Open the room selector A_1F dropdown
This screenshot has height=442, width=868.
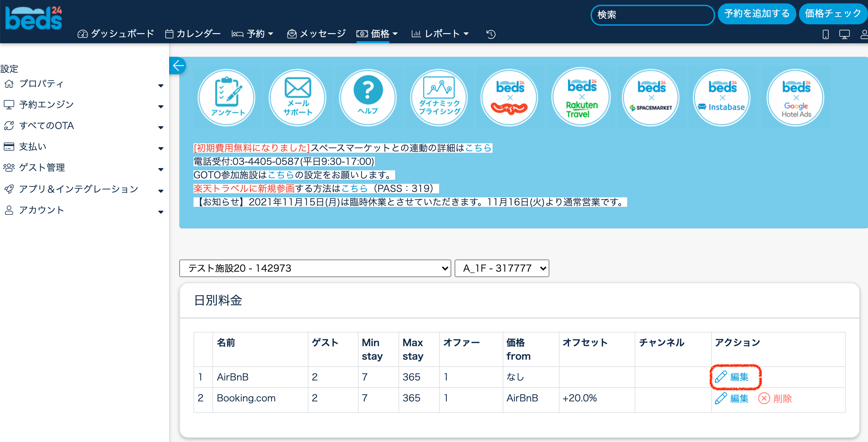pos(502,268)
